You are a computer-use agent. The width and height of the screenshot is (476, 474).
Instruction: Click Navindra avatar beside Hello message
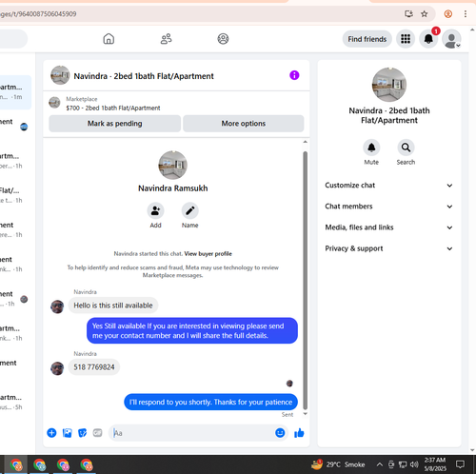57,306
